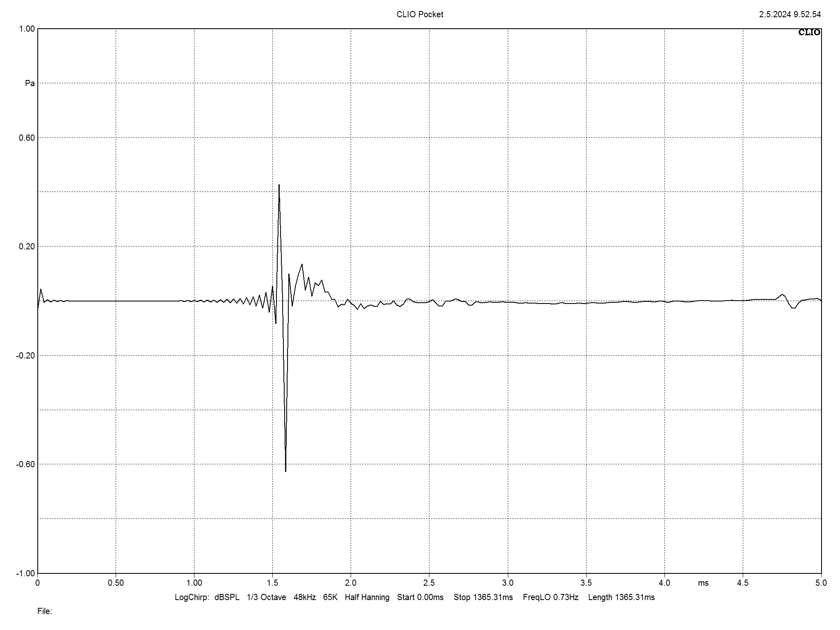Click the File: label at the bottom
Image resolution: width=840 pixels, height=630 pixels.
pyautogui.click(x=45, y=611)
